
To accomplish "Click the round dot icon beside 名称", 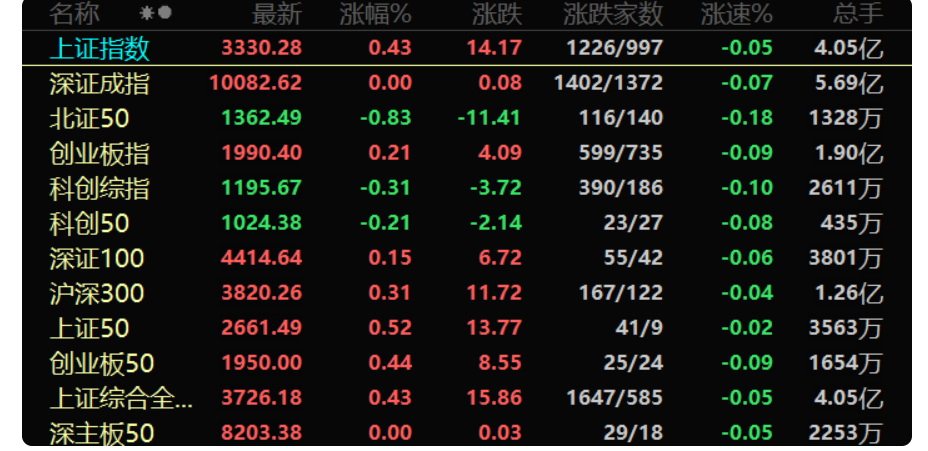I will (x=165, y=12).
